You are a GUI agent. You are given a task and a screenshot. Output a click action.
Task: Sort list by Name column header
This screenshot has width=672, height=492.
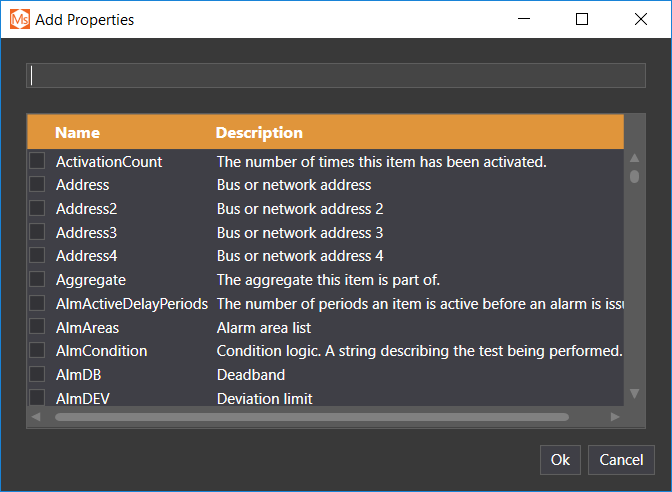click(x=77, y=132)
